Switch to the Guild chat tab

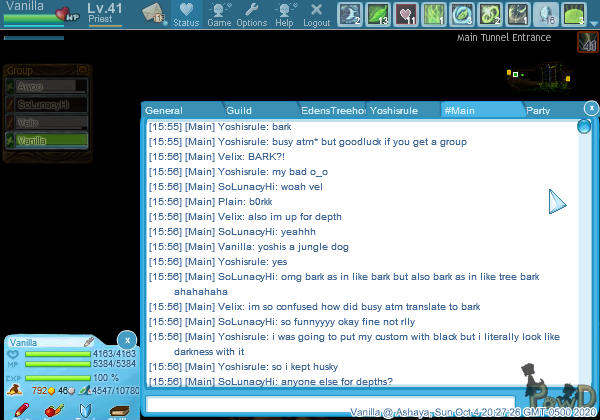[239, 111]
